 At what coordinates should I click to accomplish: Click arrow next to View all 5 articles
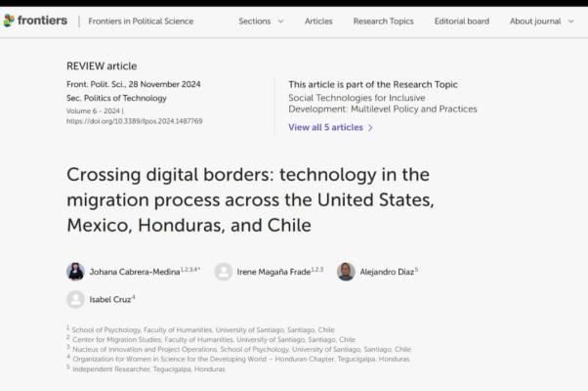pyautogui.click(x=370, y=128)
